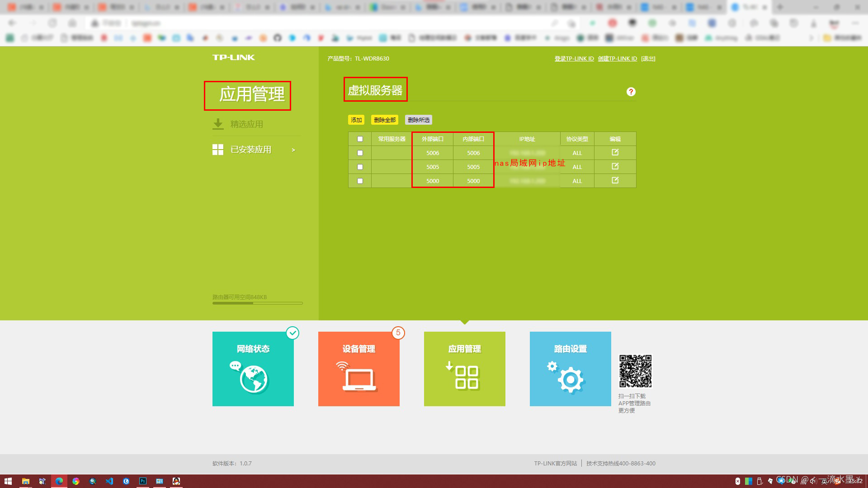The height and width of the screenshot is (488, 868).
Task: Open 网络状态 network status tile
Action: (253, 369)
